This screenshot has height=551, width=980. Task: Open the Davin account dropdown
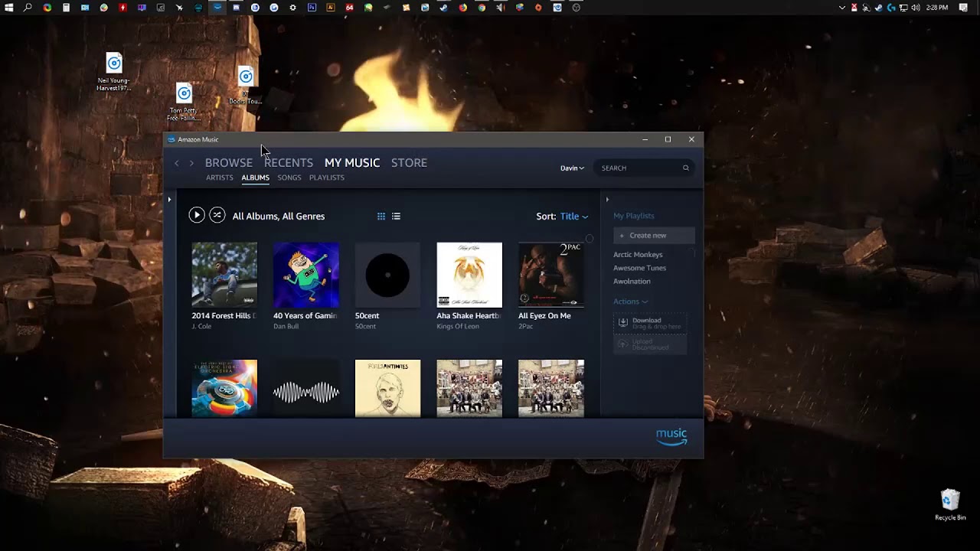[x=572, y=168]
